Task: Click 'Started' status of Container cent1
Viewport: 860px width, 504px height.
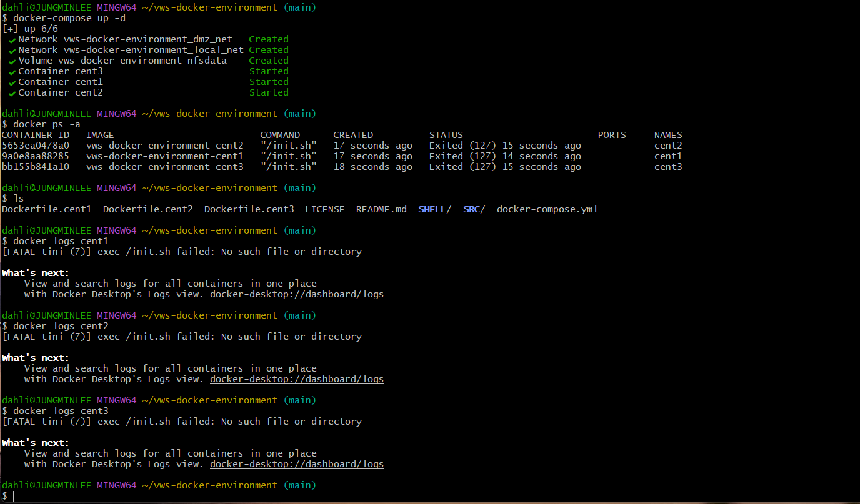Action: (269, 82)
